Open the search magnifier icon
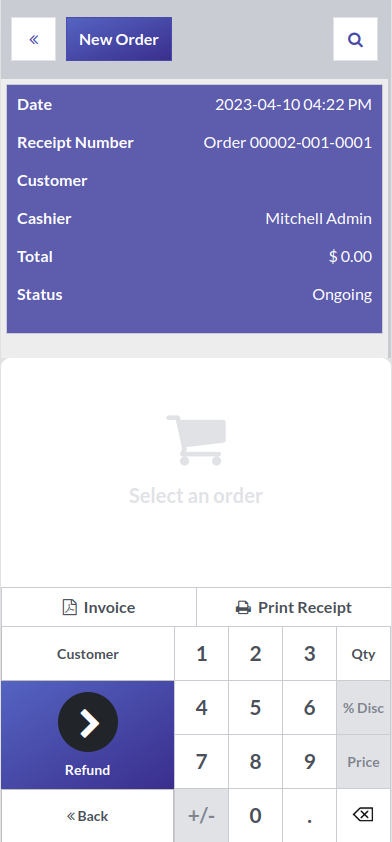 coord(355,39)
